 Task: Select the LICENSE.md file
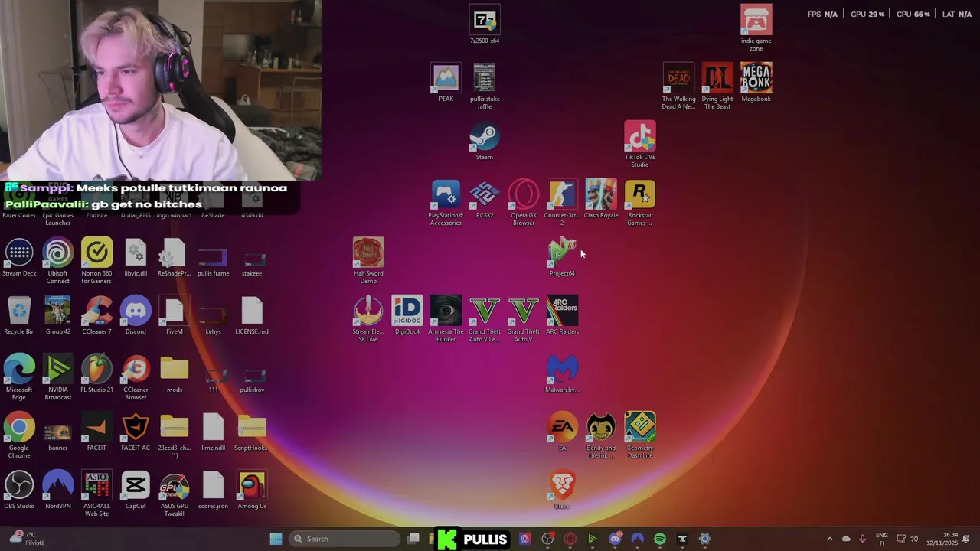click(x=252, y=316)
